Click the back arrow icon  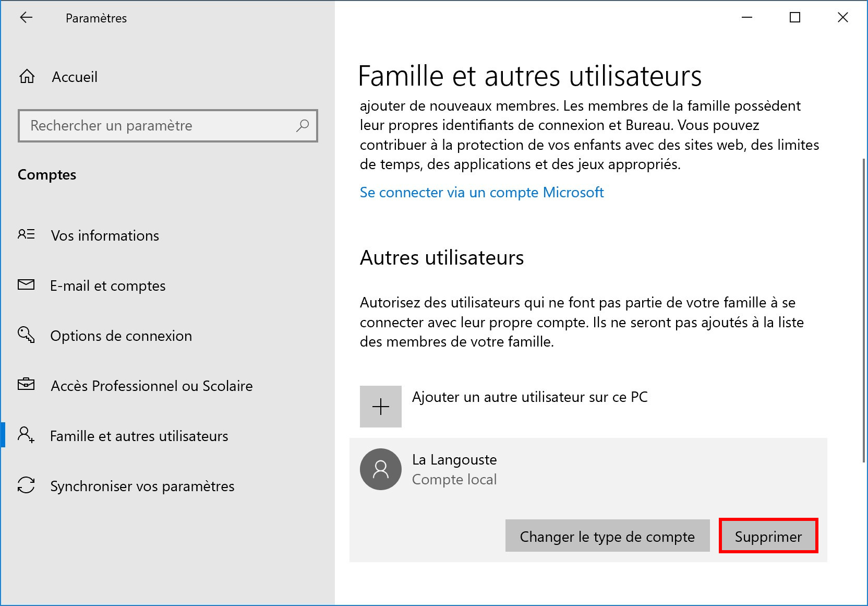point(26,18)
